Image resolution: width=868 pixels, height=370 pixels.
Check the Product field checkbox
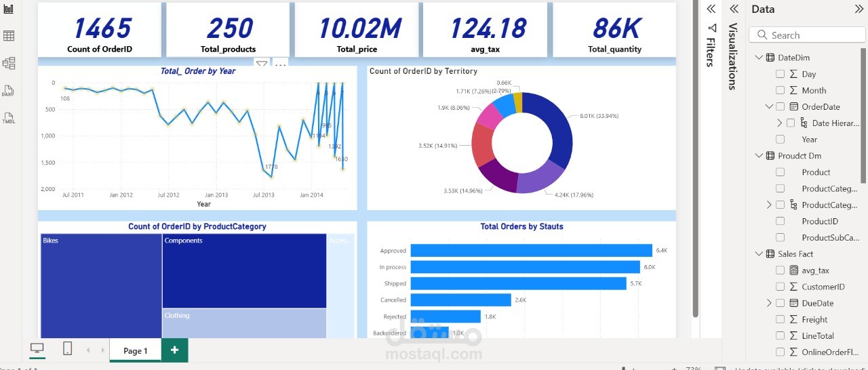click(780, 172)
